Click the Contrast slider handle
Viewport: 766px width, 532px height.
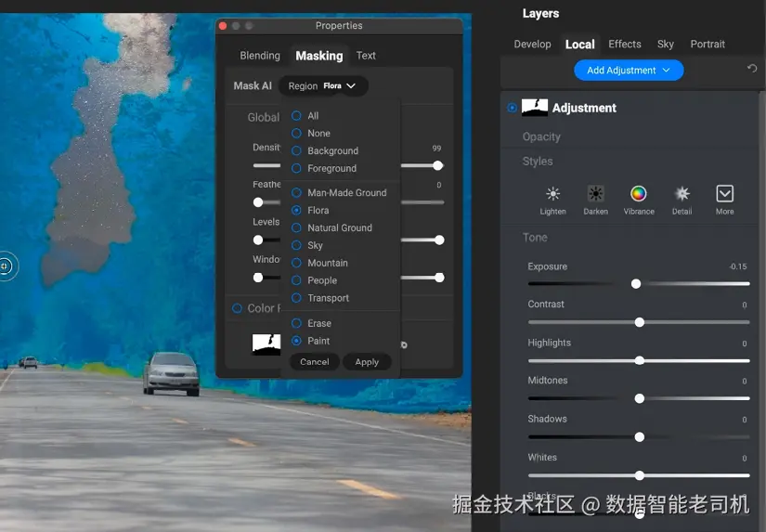point(639,322)
